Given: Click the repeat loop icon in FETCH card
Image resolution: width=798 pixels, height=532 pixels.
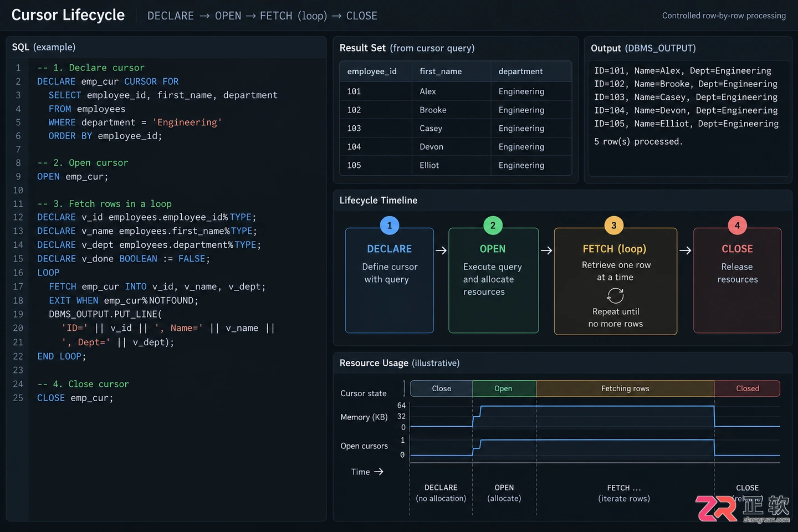Looking at the screenshot, I should (615, 295).
